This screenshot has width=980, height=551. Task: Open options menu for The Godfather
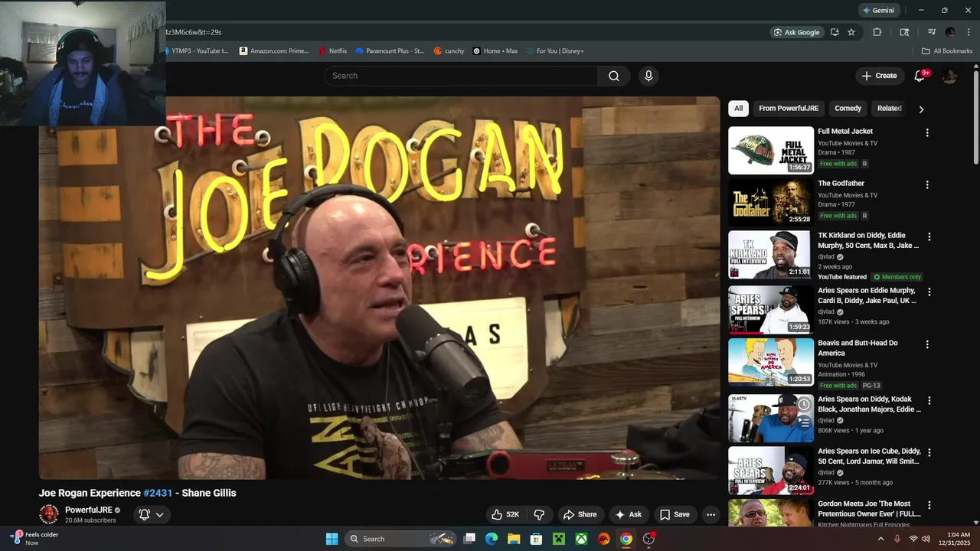(x=927, y=185)
